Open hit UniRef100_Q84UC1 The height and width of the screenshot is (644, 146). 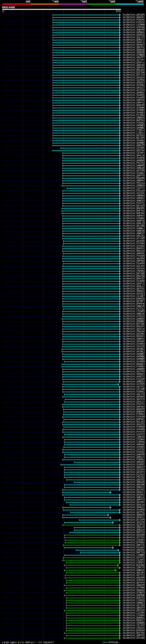134,17
